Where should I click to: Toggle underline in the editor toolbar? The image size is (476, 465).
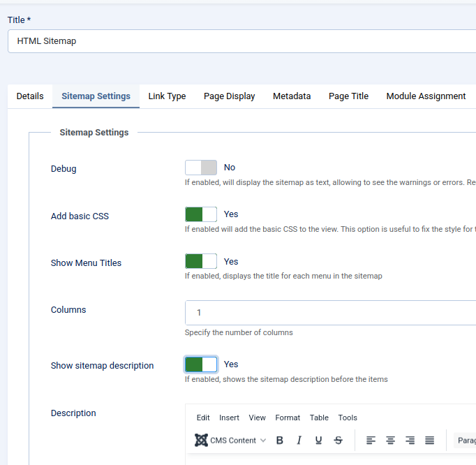[x=318, y=440]
